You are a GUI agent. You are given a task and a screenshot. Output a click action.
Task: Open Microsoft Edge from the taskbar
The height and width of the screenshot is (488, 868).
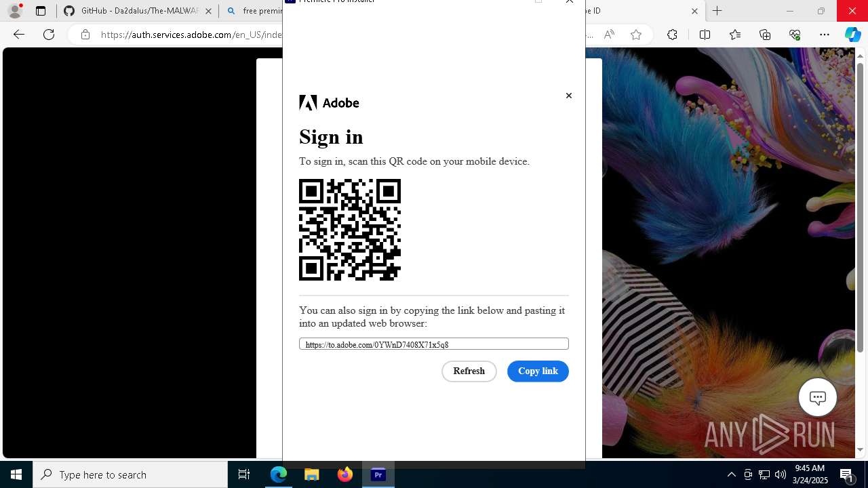tap(279, 474)
